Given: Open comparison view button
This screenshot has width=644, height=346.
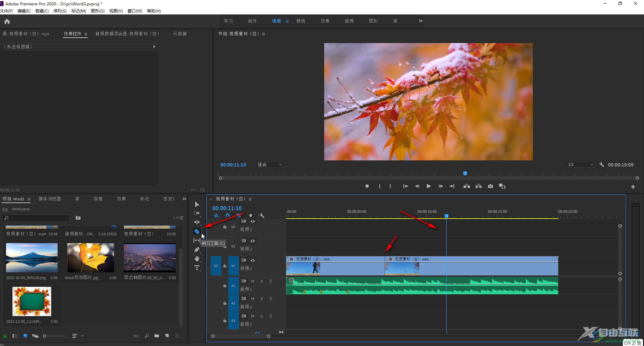Looking at the screenshot, I should (x=502, y=186).
